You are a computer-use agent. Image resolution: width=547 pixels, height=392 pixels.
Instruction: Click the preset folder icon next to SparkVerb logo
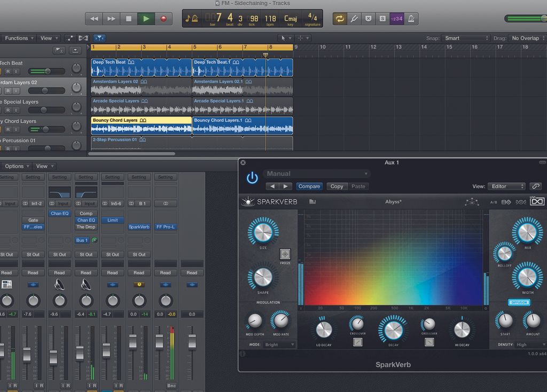tap(311, 201)
